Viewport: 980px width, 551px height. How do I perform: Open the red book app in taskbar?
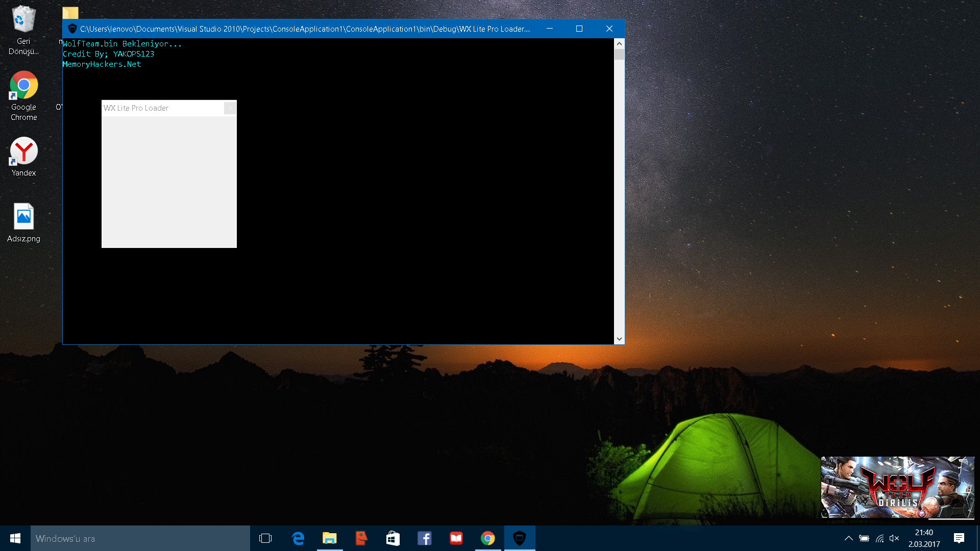456,538
